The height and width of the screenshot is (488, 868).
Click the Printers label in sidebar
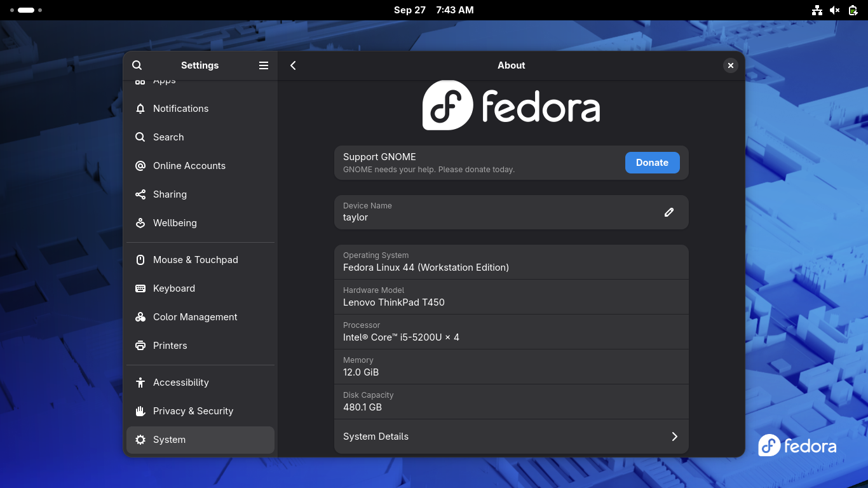pyautogui.click(x=170, y=346)
